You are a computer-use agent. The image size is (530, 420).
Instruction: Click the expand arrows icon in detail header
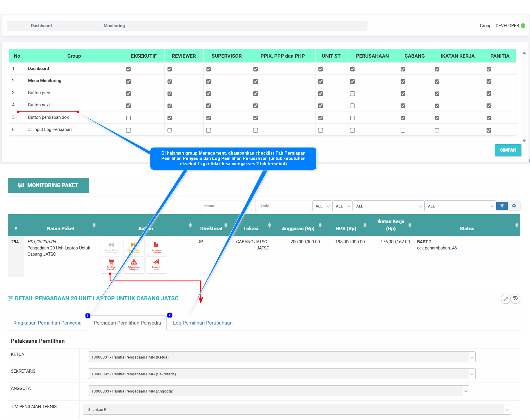505,299
